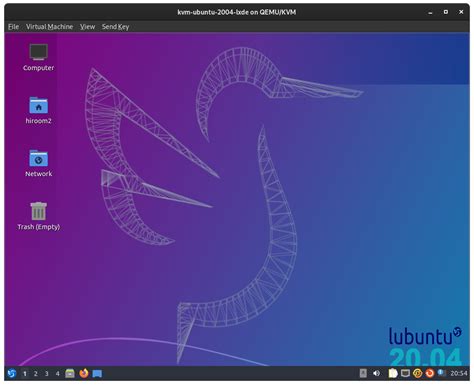
Task: Open the Send Key menu
Action: (x=115, y=27)
